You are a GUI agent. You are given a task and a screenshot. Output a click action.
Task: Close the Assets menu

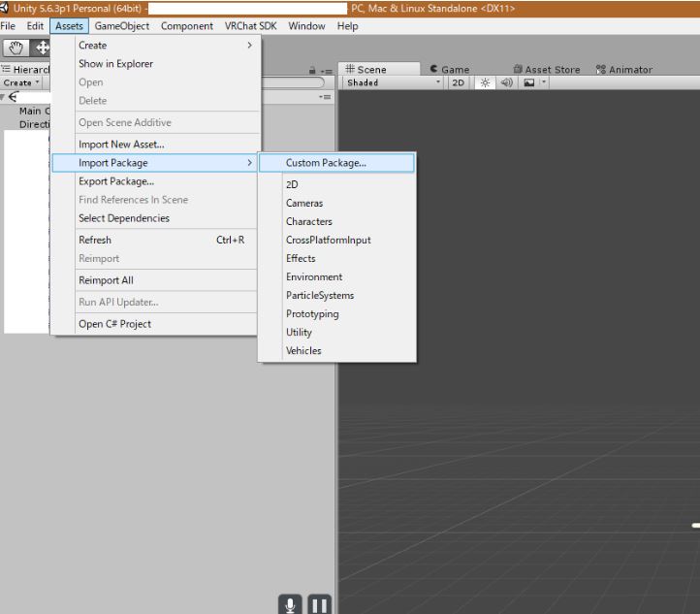click(x=69, y=26)
